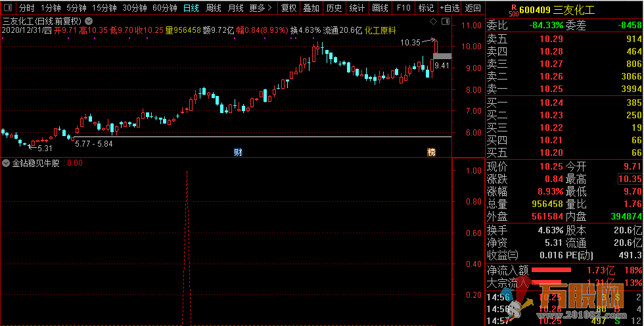Viewport: 644px width, 326px height.
Task: Click the 委差 value -8458
Action: click(x=630, y=26)
